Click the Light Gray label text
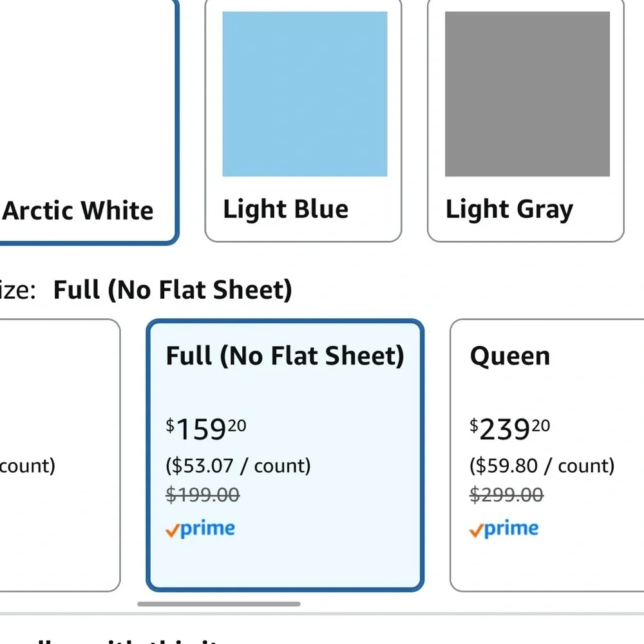The height and width of the screenshot is (644, 644). pyautogui.click(x=509, y=209)
